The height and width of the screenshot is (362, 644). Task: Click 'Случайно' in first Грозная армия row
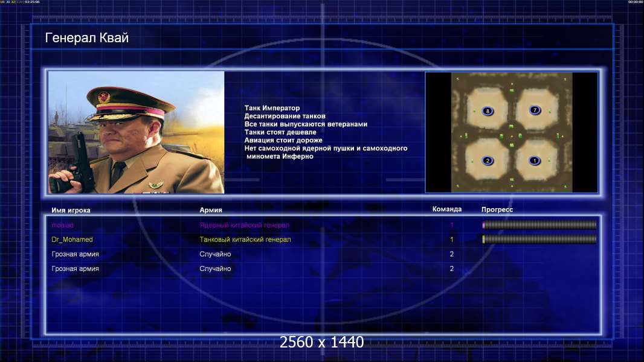pos(215,254)
